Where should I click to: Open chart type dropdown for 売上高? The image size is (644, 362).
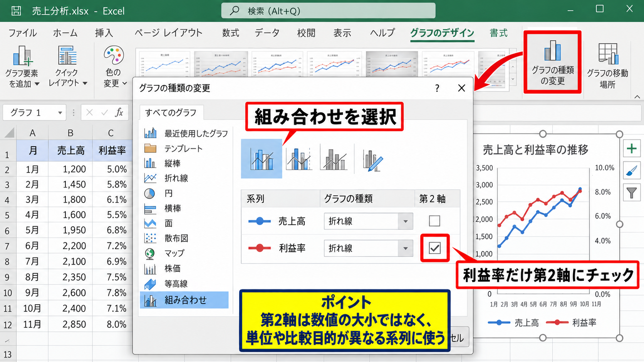pyautogui.click(x=405, y=221)
